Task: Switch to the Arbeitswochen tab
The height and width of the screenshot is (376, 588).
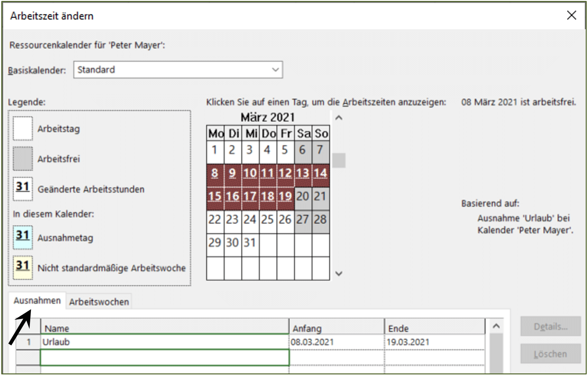Action: (99, 302)
